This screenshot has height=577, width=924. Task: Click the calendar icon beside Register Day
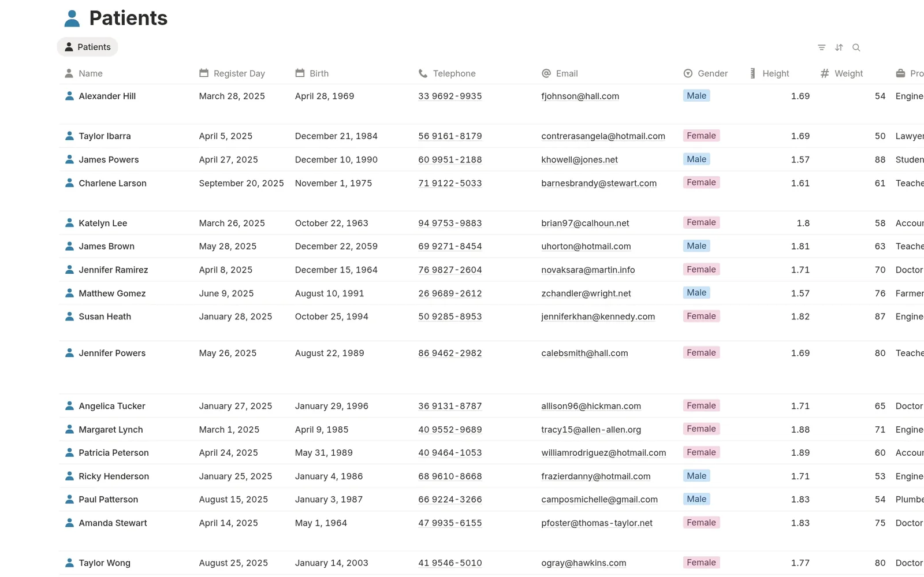coord(204,73)
